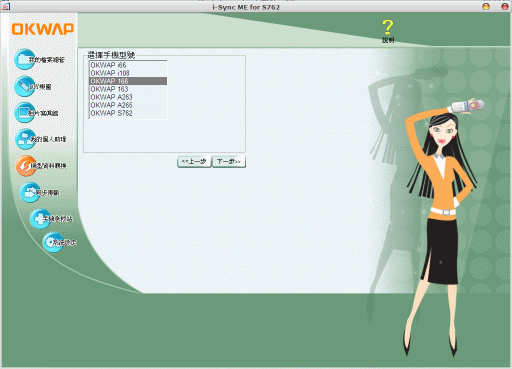
Task: Close the i-Sync ME window
Action: click(x=505, y=6)
